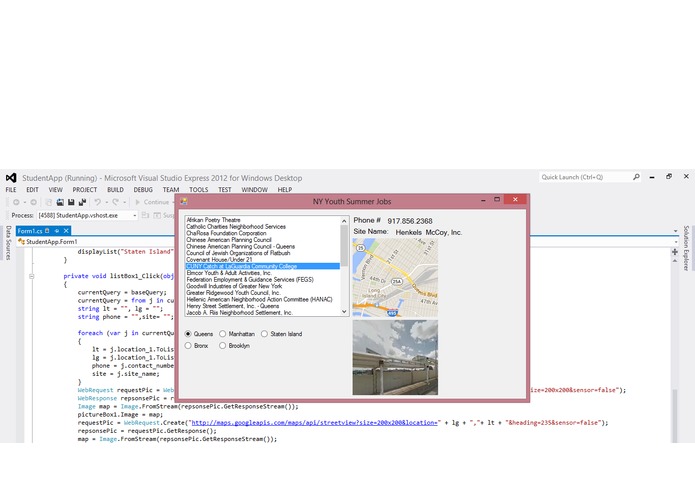The width and height of the screenshot is (695, 494).
Task: Open the BUILD menu
Action: tap(115, 190)
